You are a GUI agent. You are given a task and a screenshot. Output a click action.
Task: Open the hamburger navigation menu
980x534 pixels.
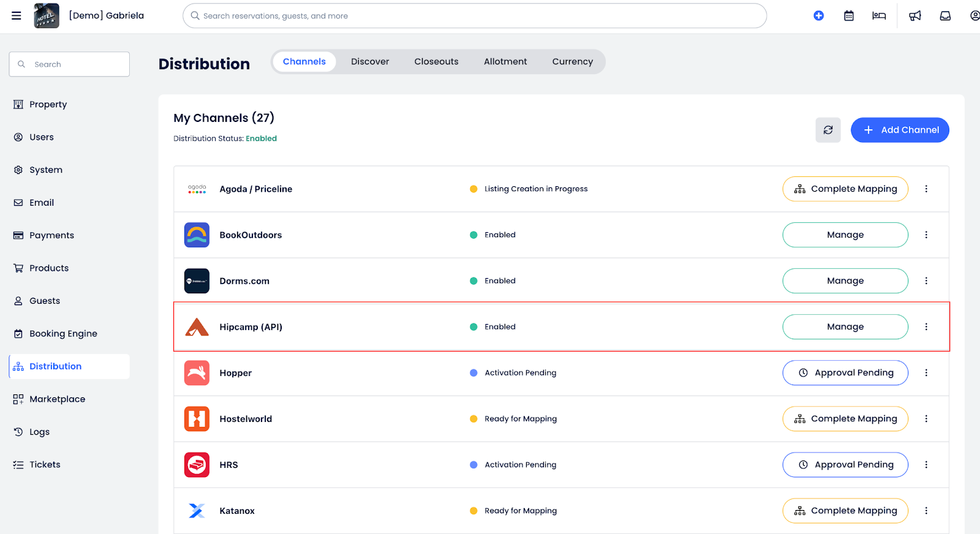[x=17, y=15]
